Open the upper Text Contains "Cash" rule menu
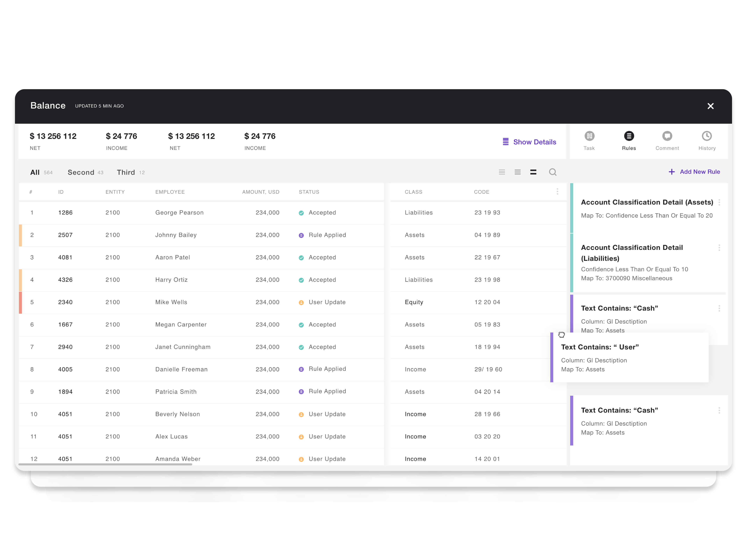 (719, 309)
